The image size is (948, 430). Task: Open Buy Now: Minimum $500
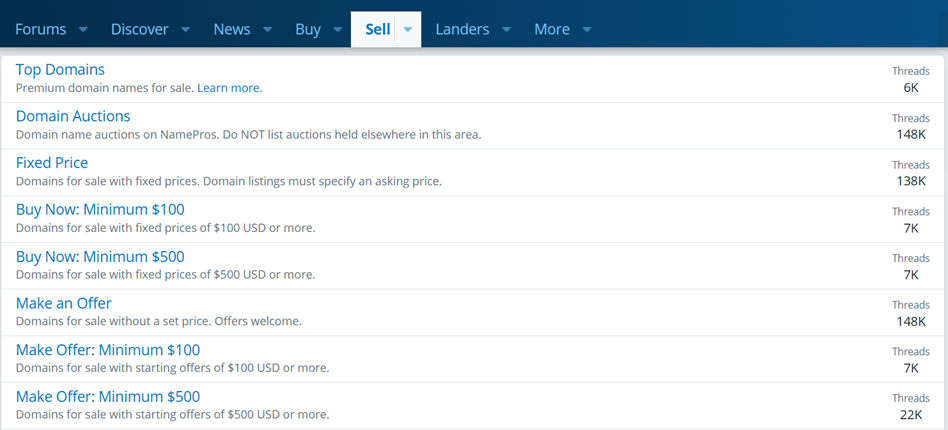(x=100, y=256)
